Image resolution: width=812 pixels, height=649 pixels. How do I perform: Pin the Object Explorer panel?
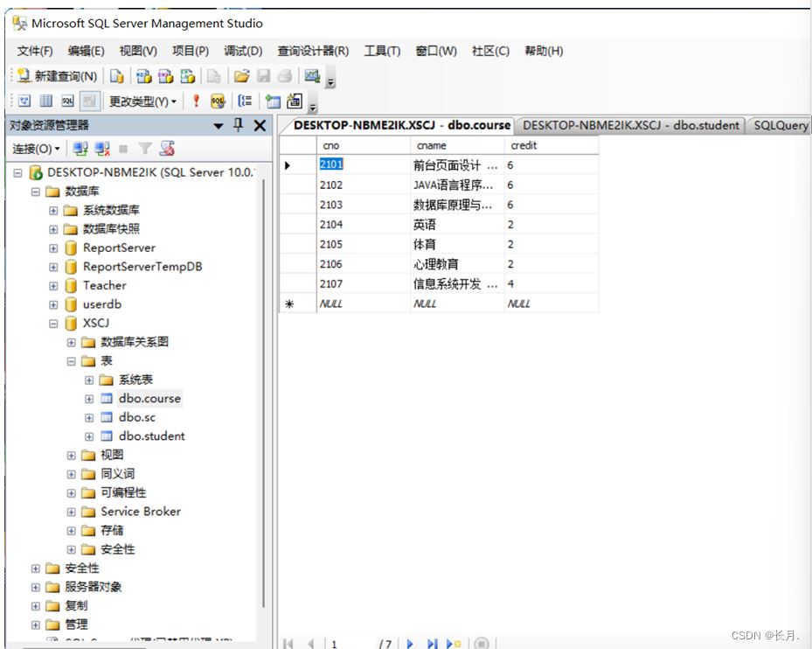[x=239, y=125]
